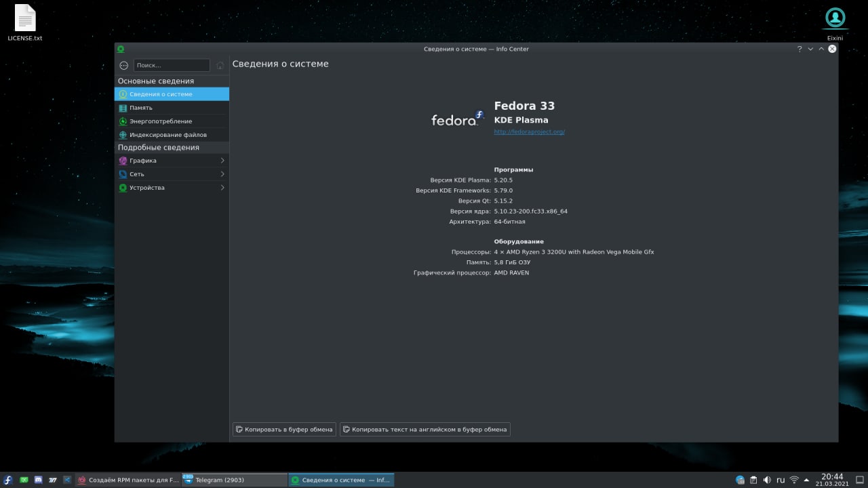
Task: Click kernel version '5.10.23-200.fc33.x86_64'
Action: 530,211
